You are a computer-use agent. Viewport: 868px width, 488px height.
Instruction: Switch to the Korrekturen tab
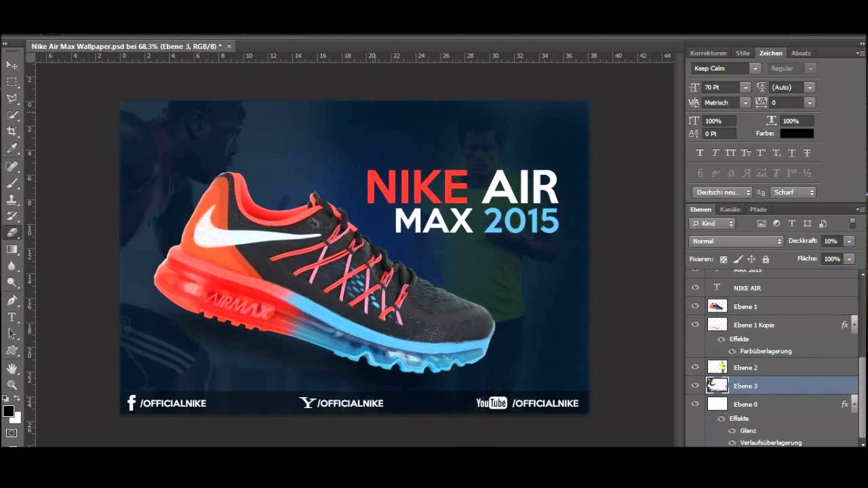(708, 53)
